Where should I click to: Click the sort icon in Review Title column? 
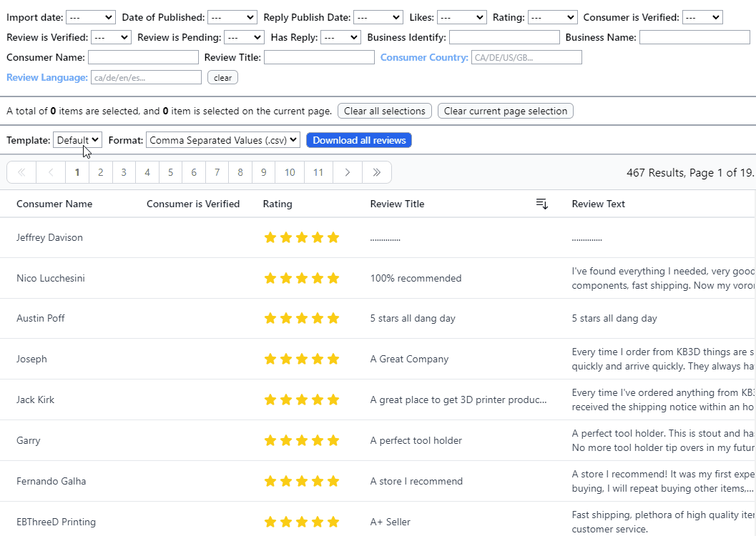(x=542, y=204)
